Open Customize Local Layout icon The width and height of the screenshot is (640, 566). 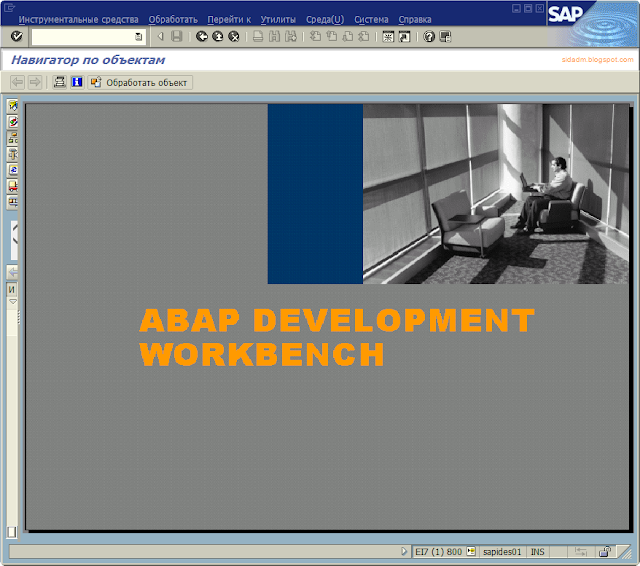[445, 36]
